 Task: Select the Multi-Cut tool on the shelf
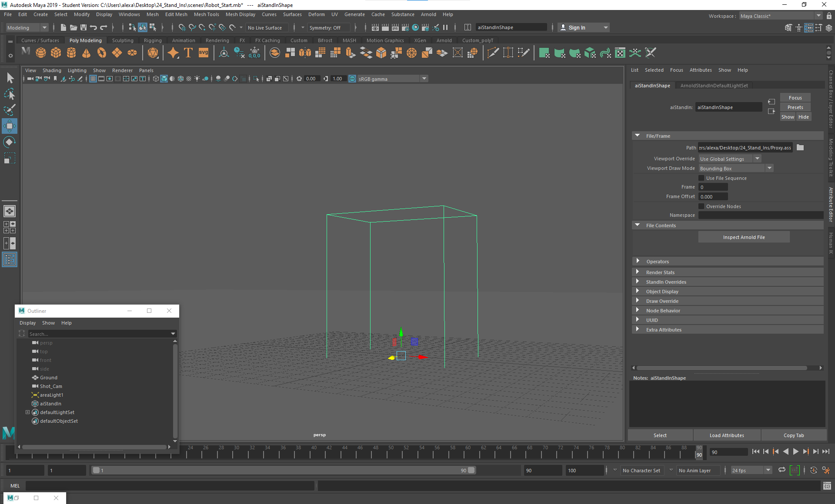[493, 53]
